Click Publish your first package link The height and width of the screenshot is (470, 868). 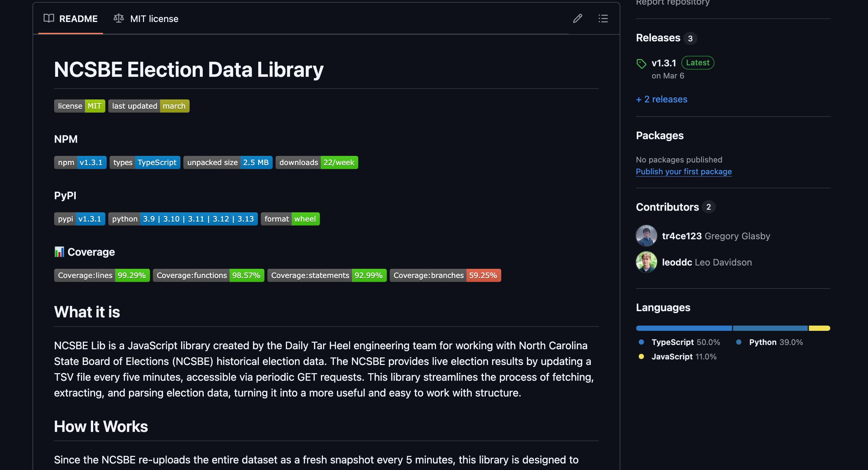(683, 172)
